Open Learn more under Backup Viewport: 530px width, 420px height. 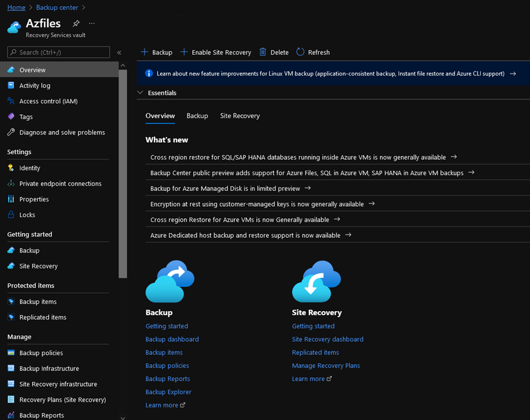pos(165,405)
